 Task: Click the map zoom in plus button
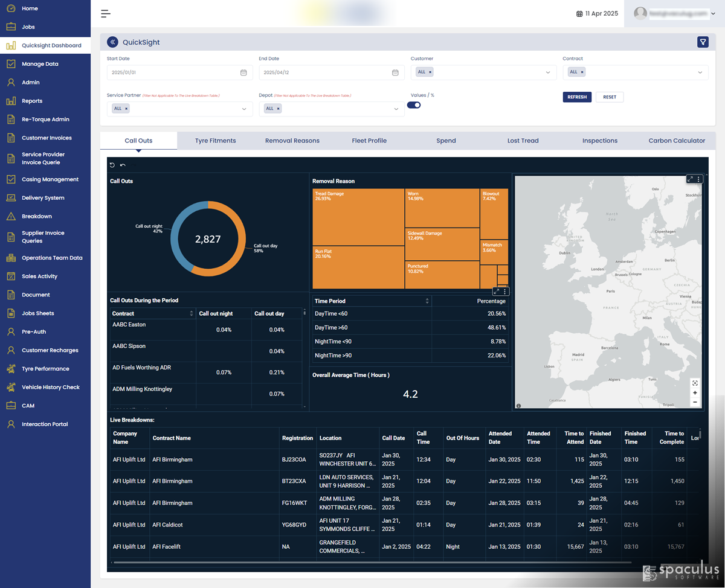(695, 392)
